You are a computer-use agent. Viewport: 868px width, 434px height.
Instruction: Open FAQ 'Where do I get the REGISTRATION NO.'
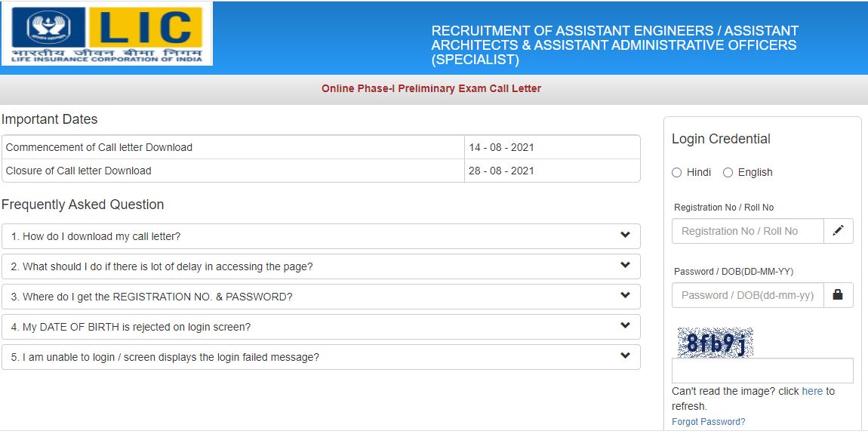(x=152, y=297)
